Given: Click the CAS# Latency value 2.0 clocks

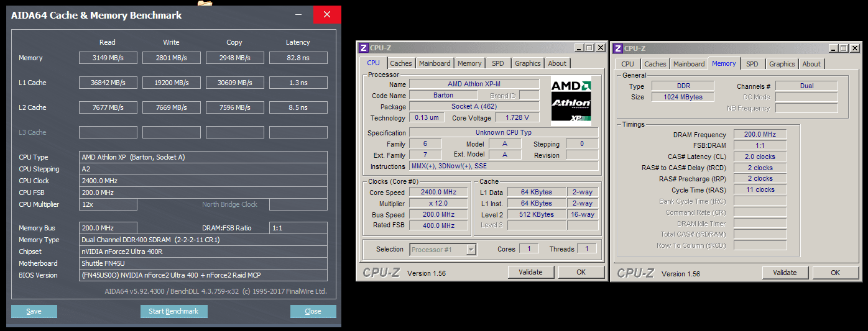Looking at the screenshot, I should pos(760,156).
